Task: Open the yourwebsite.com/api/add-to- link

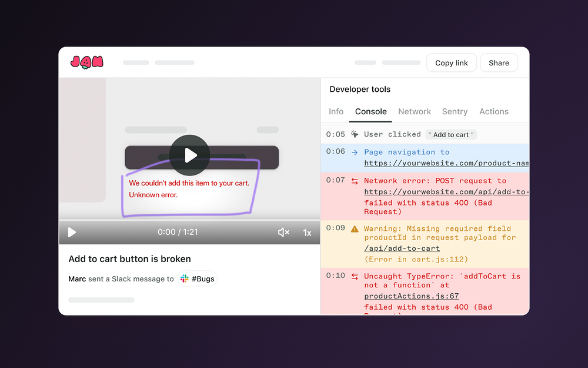Action: [x=446, y=191]
